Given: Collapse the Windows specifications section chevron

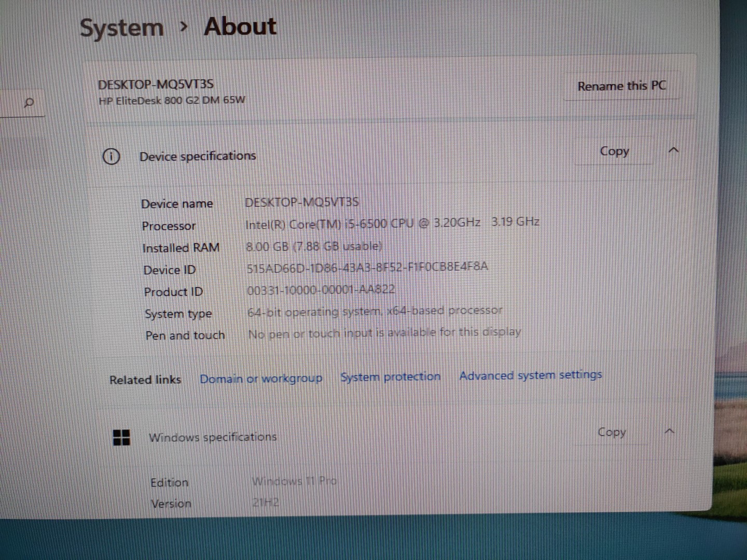Looking at the screenshot, I should coord(669,431).
